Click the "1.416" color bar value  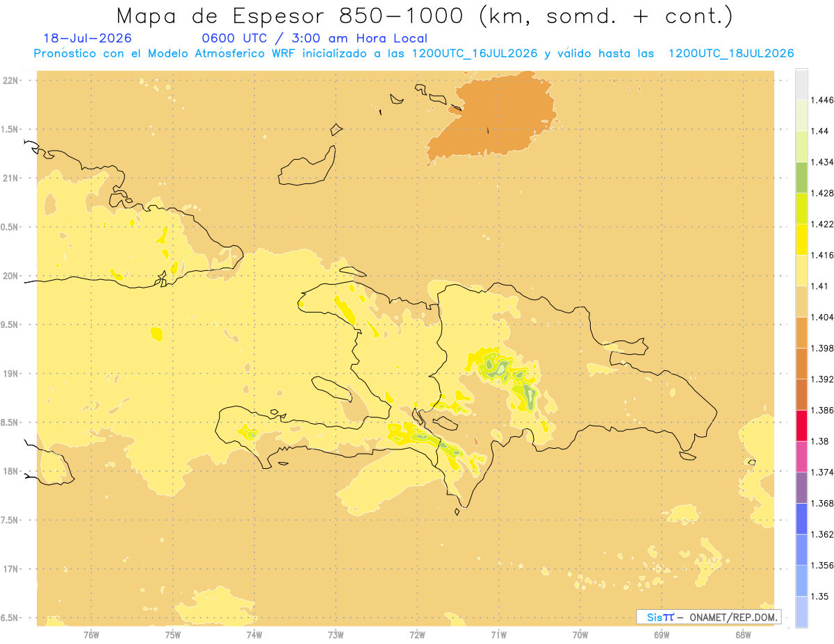(822, 255)
